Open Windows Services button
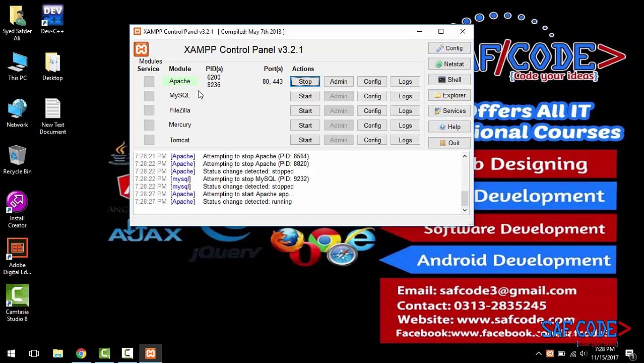This screenshot has width=644, height=363. [449, 111]
